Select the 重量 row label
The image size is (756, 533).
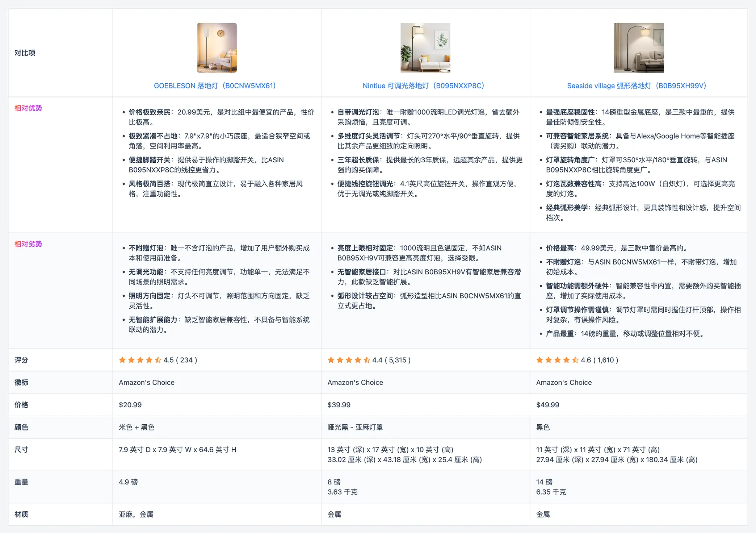(21, 482)
